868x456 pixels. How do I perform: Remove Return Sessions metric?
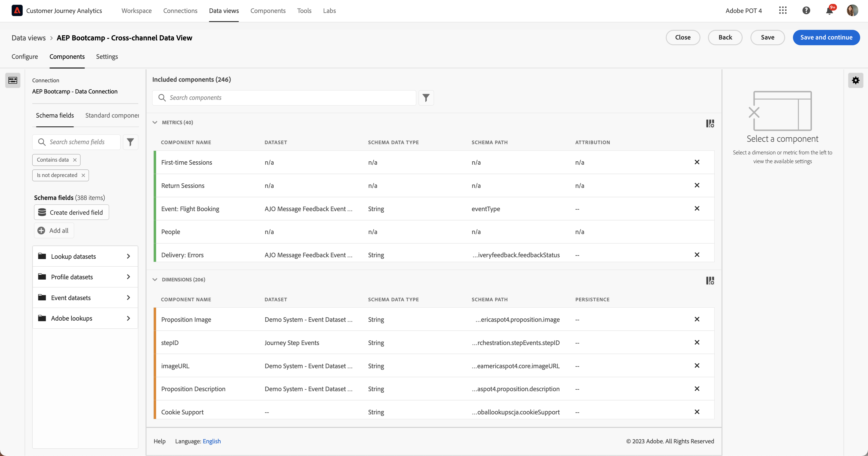point(697,185)
